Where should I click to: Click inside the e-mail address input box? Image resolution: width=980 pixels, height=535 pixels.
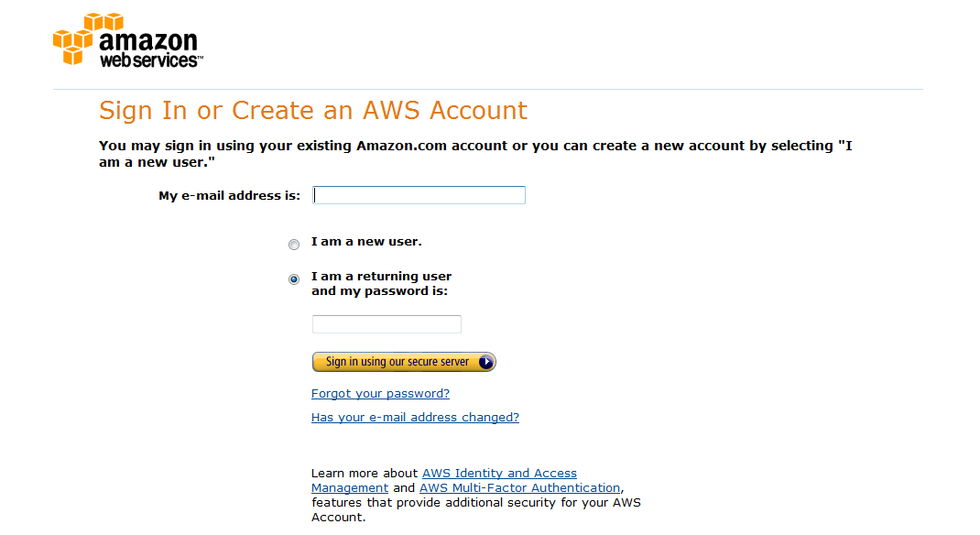(419, 194)
